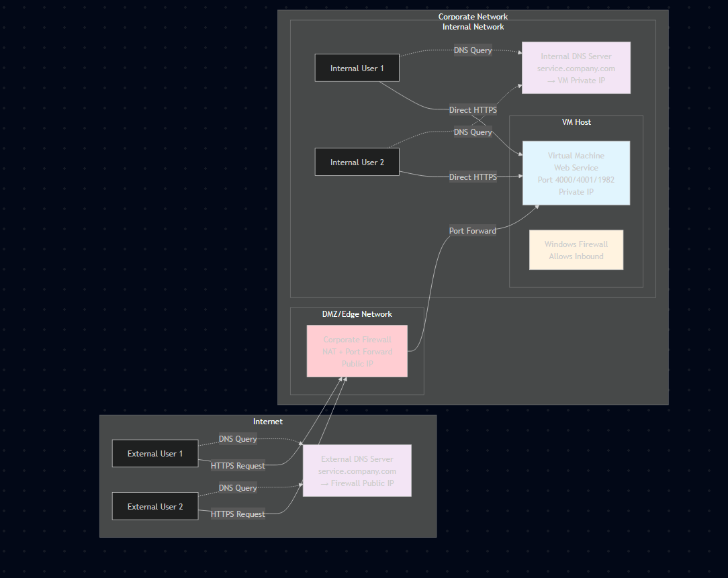Click the VM Host subgraph label

coord(577,122)
